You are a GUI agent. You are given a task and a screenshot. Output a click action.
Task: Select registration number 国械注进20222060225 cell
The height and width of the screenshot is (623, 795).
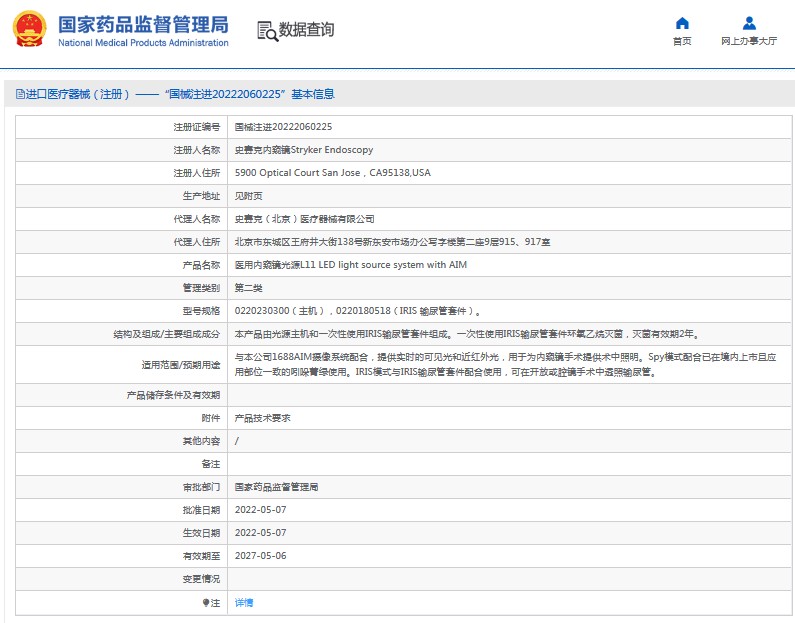pyautogui.click(x=283, y=127)
